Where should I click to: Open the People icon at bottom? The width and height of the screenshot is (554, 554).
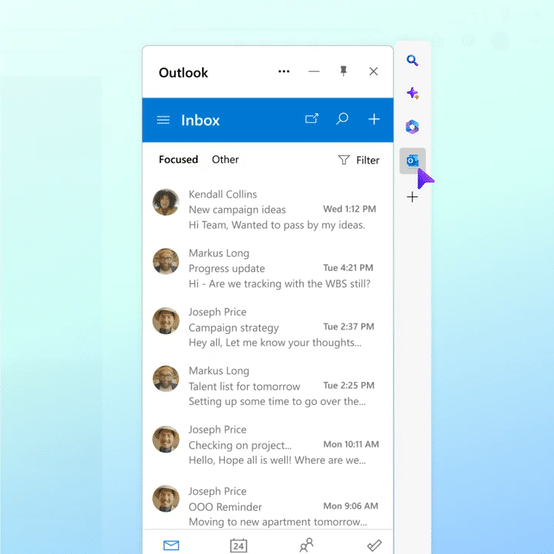(x=306, y=545)
